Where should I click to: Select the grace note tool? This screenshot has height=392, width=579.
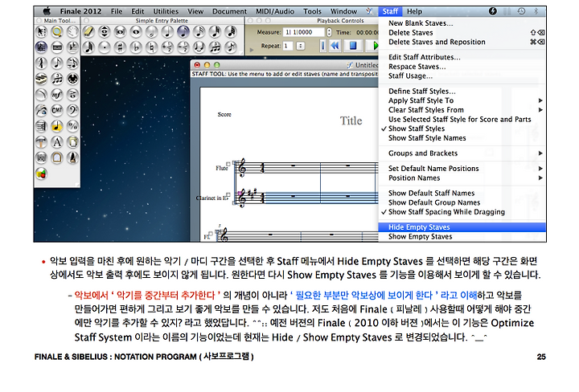[231, 47]
